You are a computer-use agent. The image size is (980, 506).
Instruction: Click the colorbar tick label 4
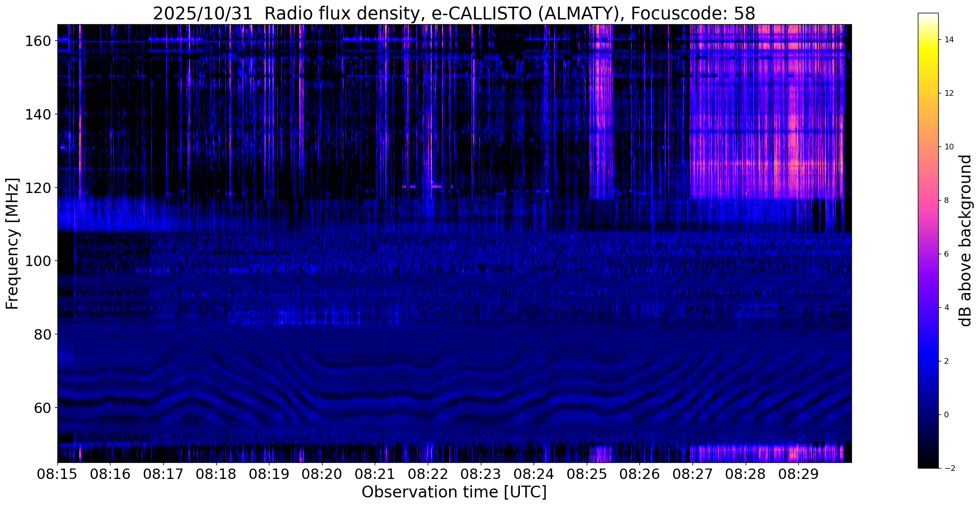pyautogui.click(x=947, y=308)
